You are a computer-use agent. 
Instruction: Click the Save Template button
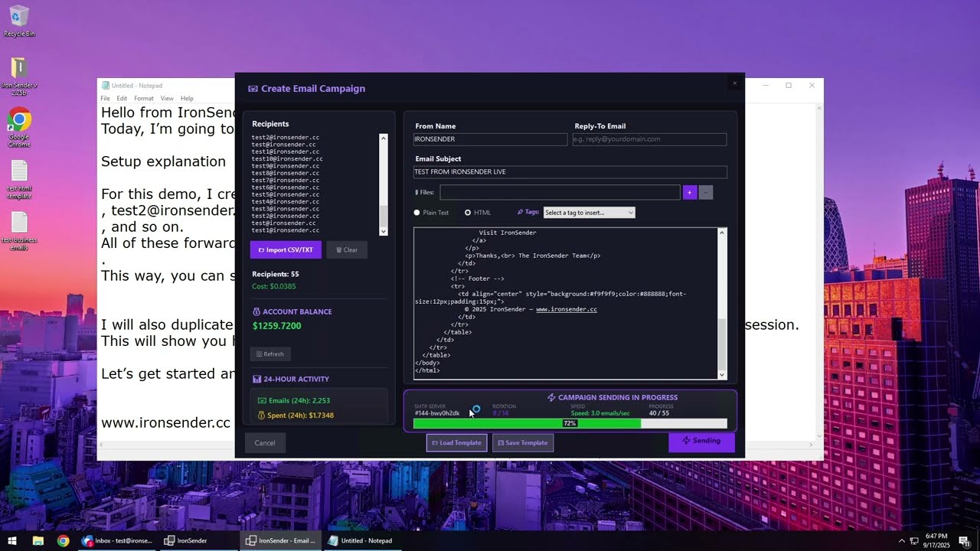pos(523,443)
